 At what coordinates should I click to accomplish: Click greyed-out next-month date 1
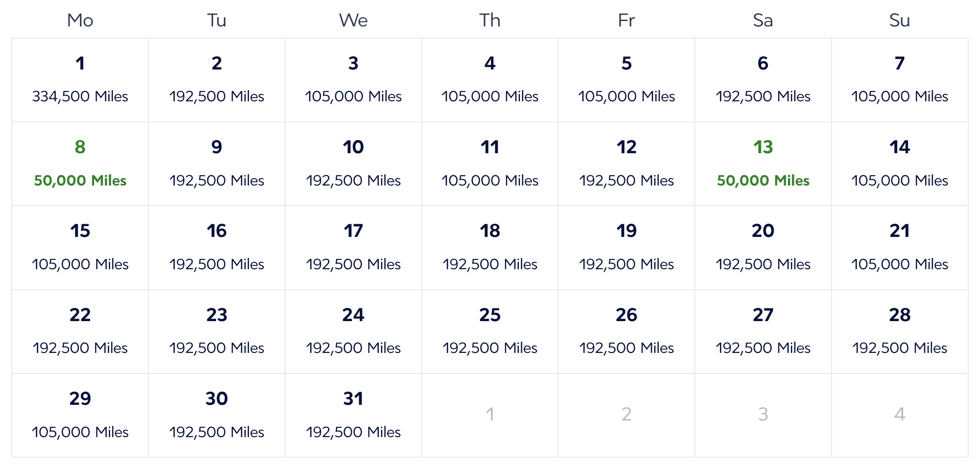[490, 415]
